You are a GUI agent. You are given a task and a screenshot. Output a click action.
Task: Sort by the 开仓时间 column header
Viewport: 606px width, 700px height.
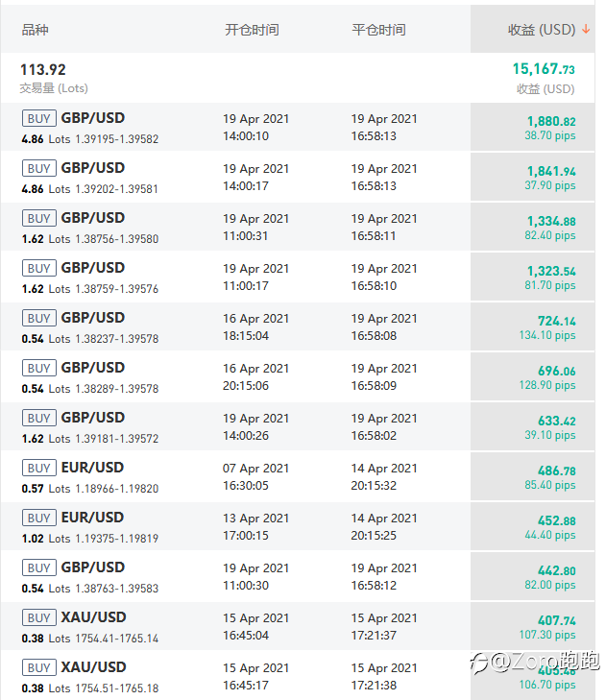[252, 30]
